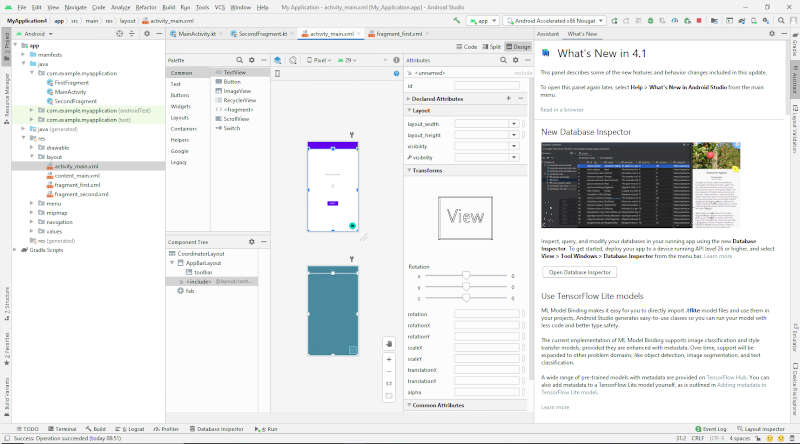Expand Gradle Scripts node
The height and width of the screenshot is (444, 800).
coord(15,250)
